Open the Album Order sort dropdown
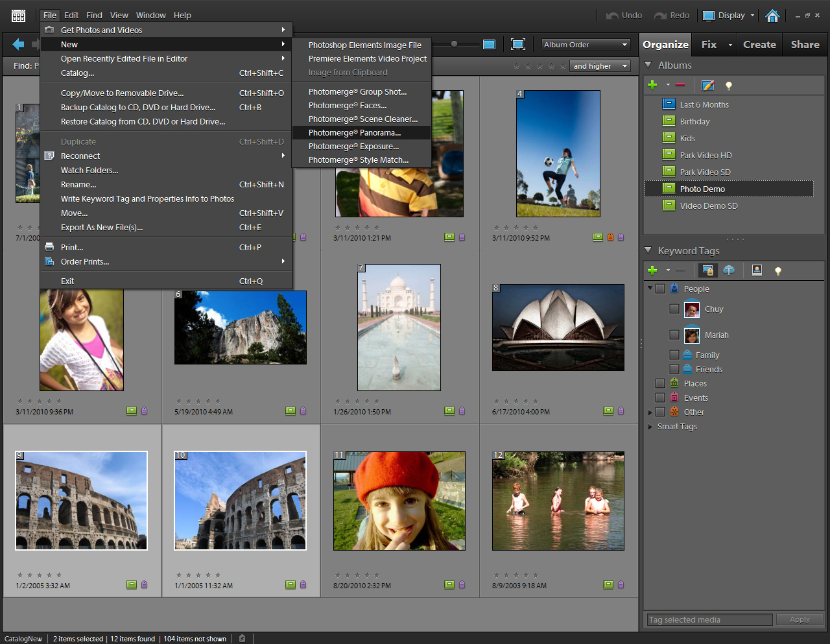 [586, 45]
